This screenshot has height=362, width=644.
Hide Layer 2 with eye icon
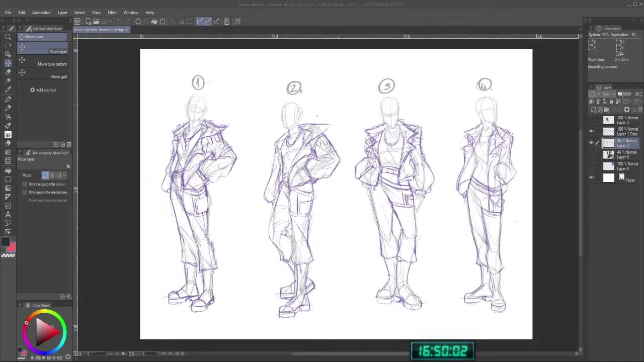point(591,143)
